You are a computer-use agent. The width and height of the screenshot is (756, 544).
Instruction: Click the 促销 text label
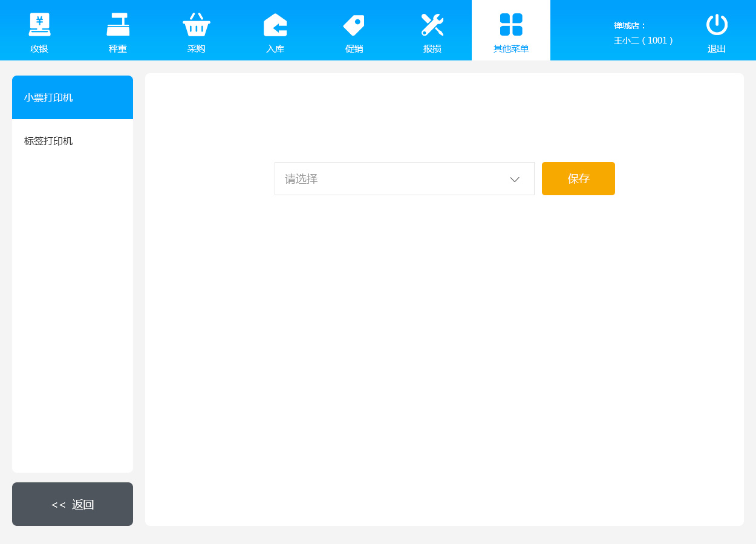coord(354,49)
